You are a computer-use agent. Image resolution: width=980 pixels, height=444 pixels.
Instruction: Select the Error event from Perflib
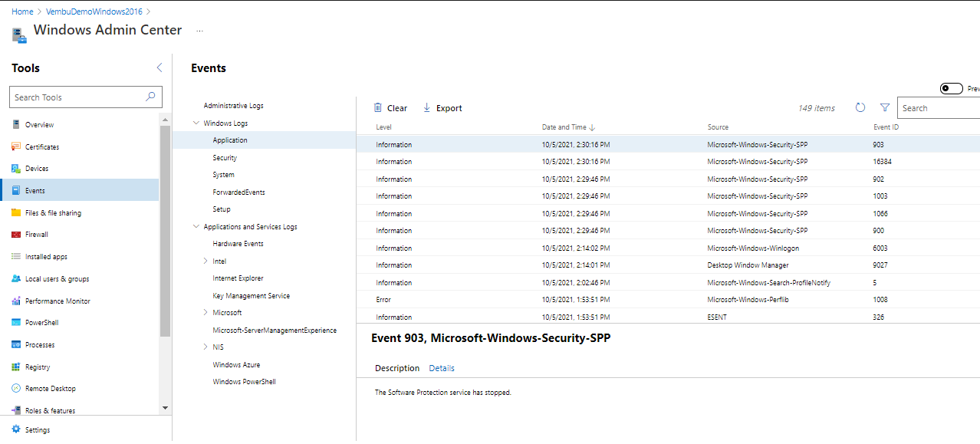click(x=668, y=300)
